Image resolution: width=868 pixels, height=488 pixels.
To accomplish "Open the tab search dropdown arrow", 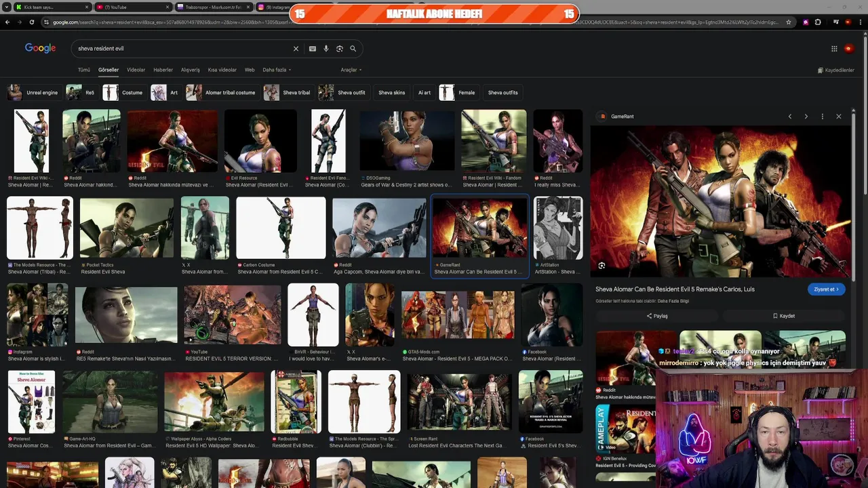I will [x=6, y=7].
